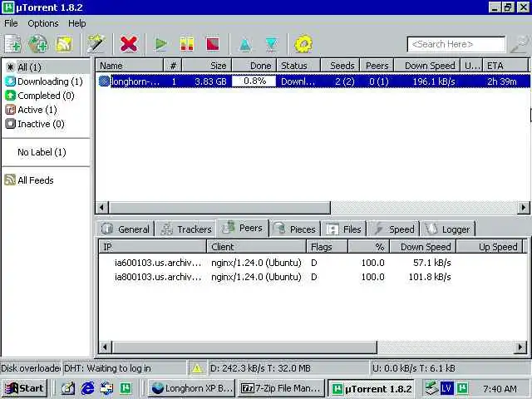The height and width of the screenshot is (399, 532).
Task: Move torrent down the queue arrow
Action: tap(272, 45)
